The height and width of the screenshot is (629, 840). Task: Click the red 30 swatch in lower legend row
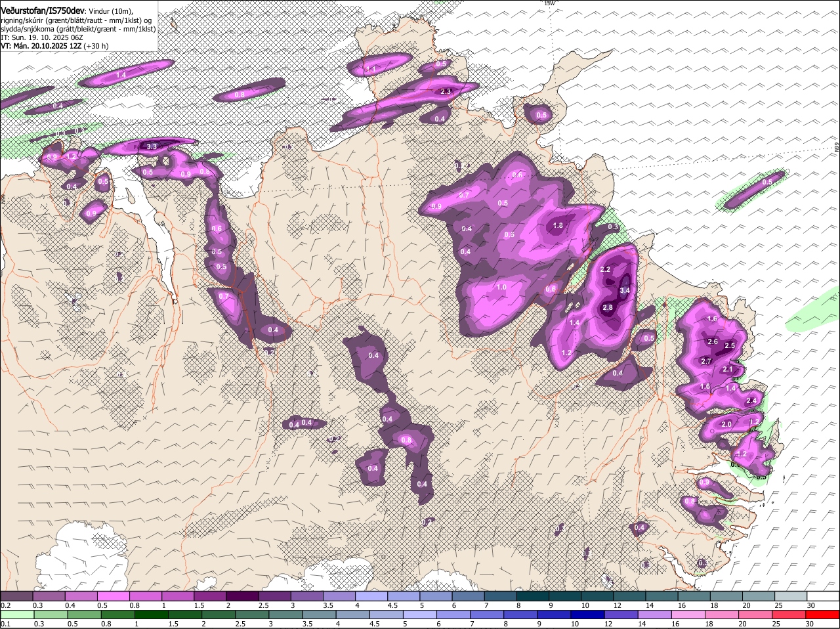824,614
